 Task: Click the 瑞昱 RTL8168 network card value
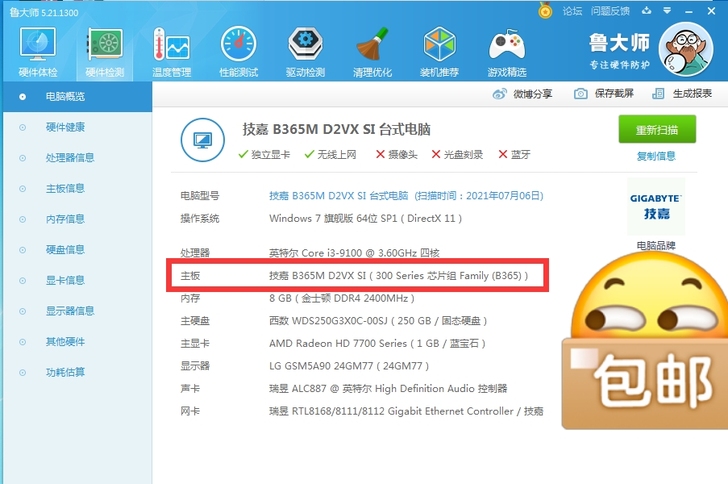406,412
